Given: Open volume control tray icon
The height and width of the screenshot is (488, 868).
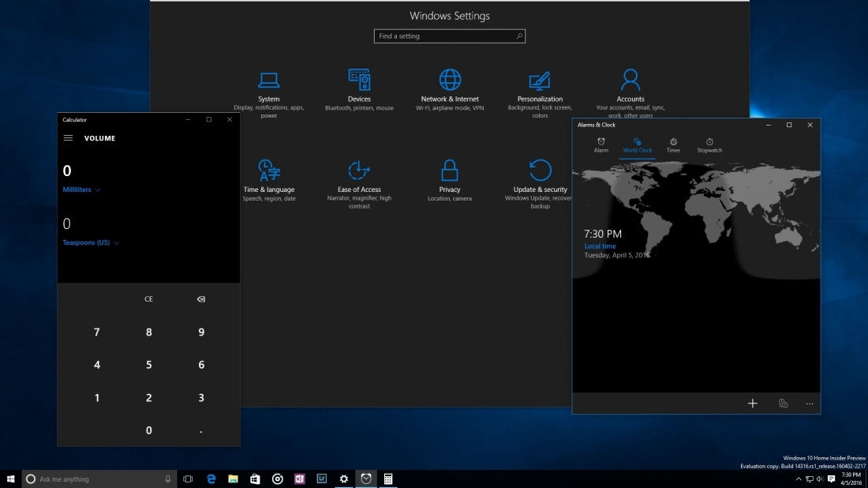Looking at the screenshot, I should (x=820, y=479).
